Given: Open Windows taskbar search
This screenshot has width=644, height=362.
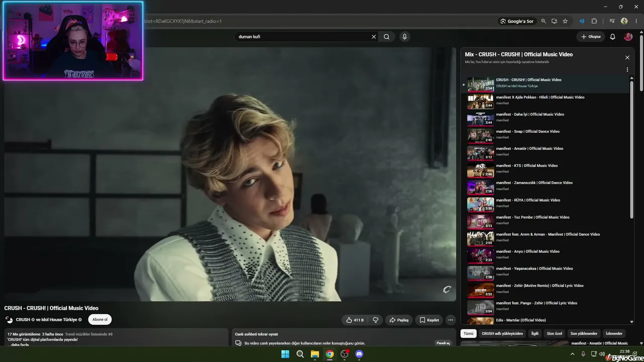Looking at the screenshot, I should 300,354.
